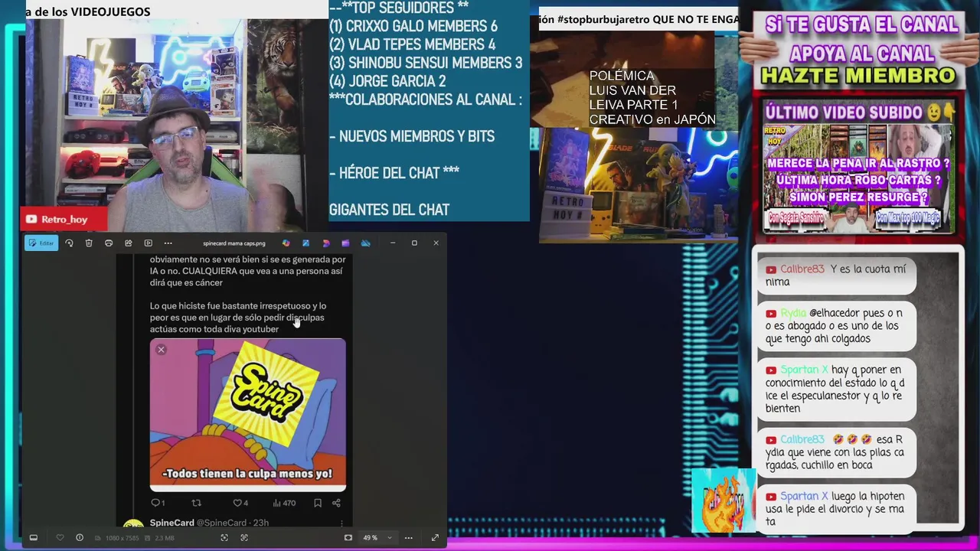Delete the image with the trash icon
980x551 pixels.
click(89, 243)
